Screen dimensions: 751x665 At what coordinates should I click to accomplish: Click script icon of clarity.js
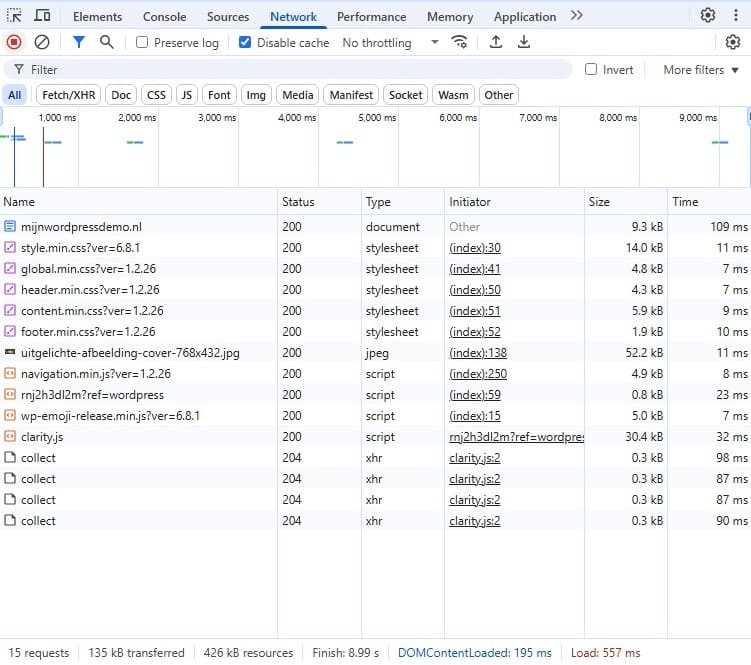click(10, 436)
